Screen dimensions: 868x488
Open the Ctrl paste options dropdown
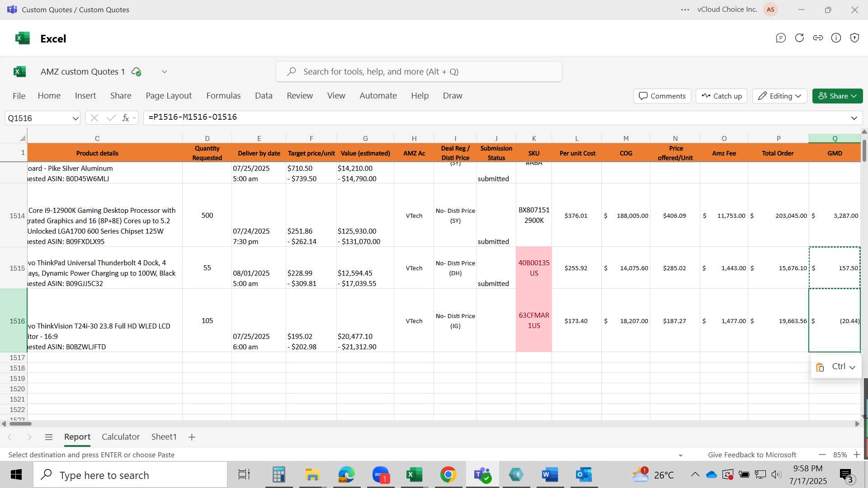click(836, 366)
